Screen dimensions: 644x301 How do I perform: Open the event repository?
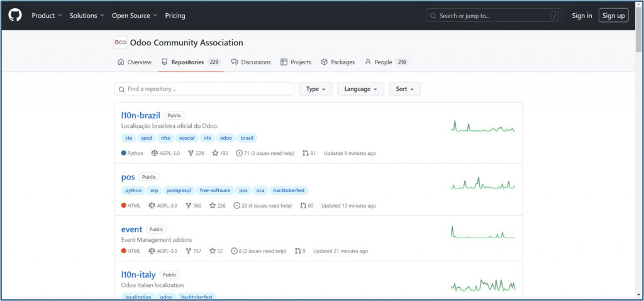tap(131, 229)
